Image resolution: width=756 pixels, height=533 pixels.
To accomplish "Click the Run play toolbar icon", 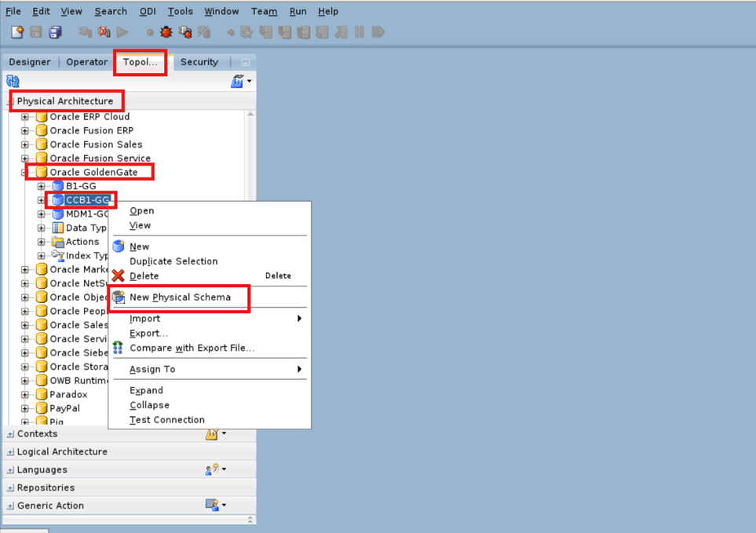I will point(122,31).
